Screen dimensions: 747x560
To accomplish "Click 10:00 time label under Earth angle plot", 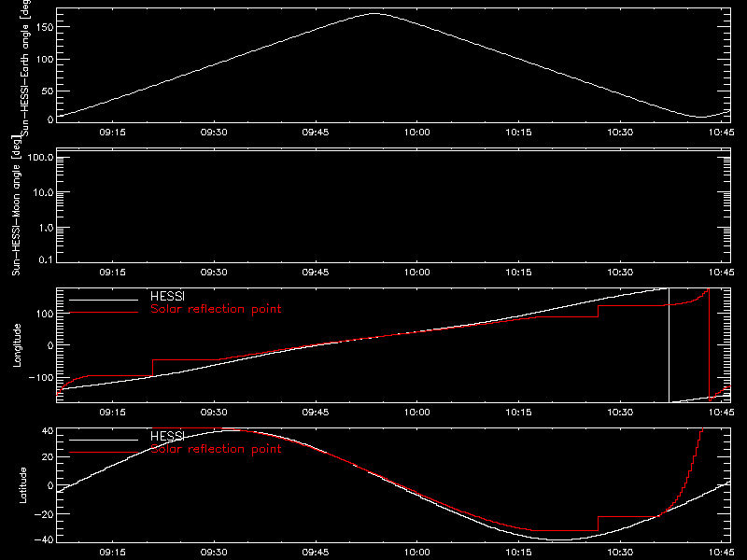I will [x=416, y=133].
